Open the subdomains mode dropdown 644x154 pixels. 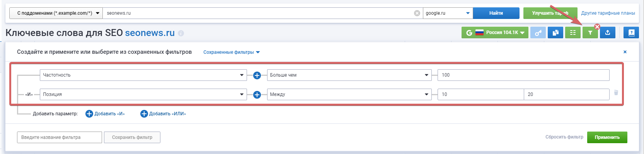click(56, 13)
